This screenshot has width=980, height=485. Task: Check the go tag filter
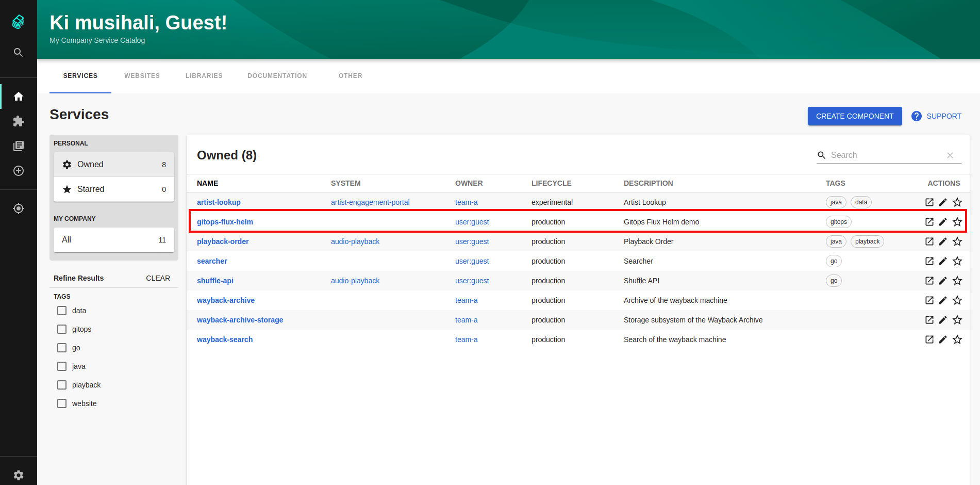click(62, 348)
